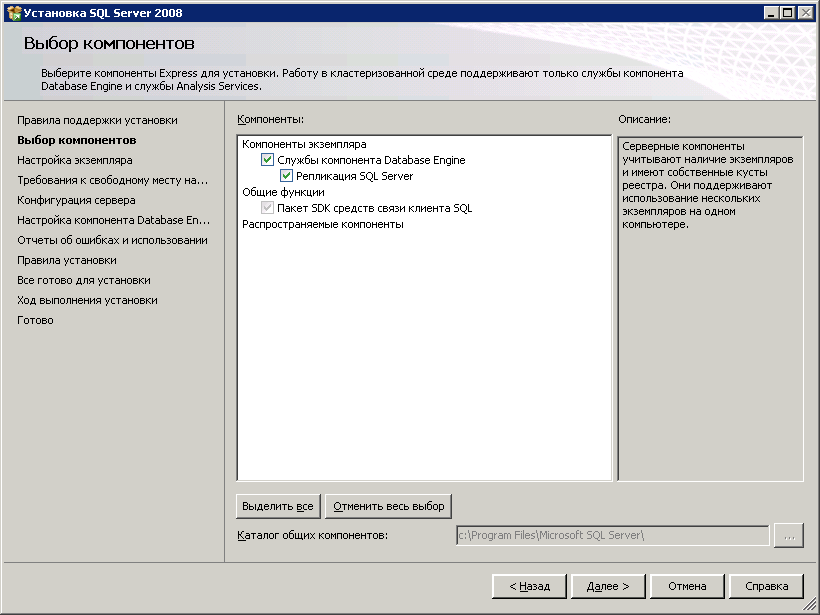820x615 pixels.
Task: Go back using the Назад button
Action: pos(528,586)
